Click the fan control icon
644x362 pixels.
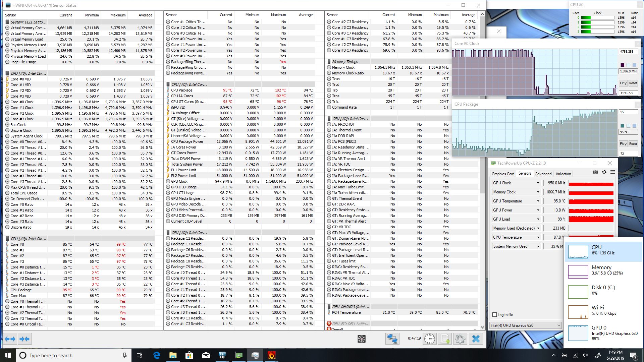[x=361, y=339]
